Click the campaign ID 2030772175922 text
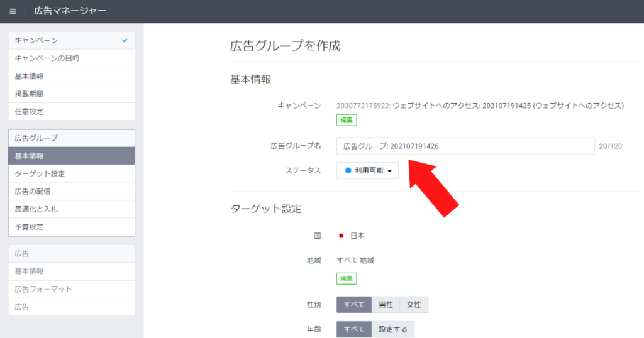Screen dimensions: 644x338 [x=363, y=106]
